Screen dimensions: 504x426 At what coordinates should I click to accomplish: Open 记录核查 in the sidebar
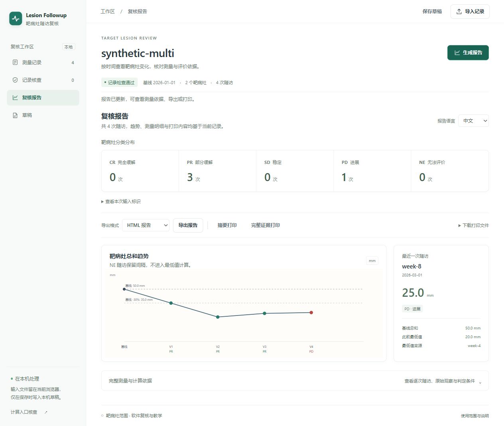point(43,80)
